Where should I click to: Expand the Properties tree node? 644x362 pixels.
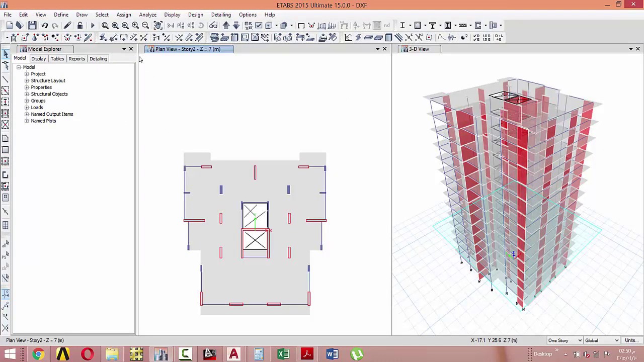point(27,87)
